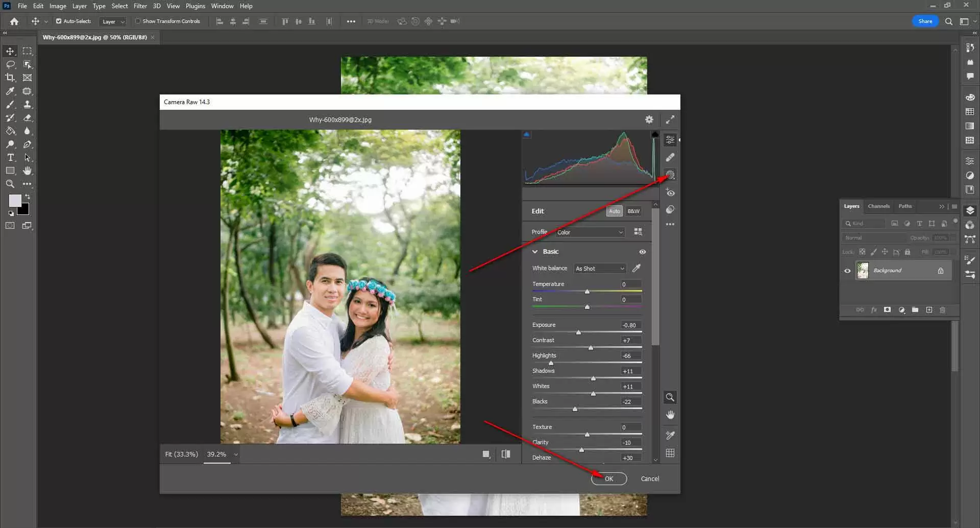Select Camera Raw zoom magnifier tool

click(670, 397)
